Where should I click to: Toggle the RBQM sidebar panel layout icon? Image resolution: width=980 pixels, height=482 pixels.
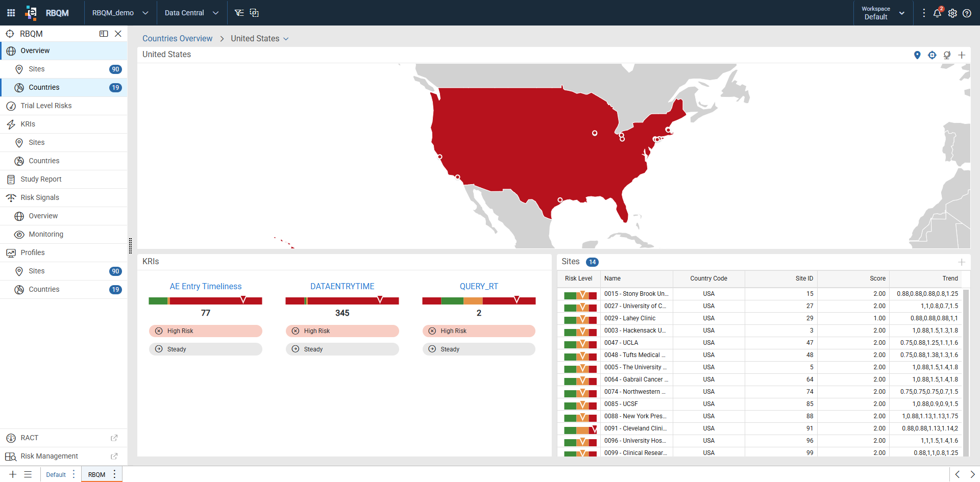104,34
